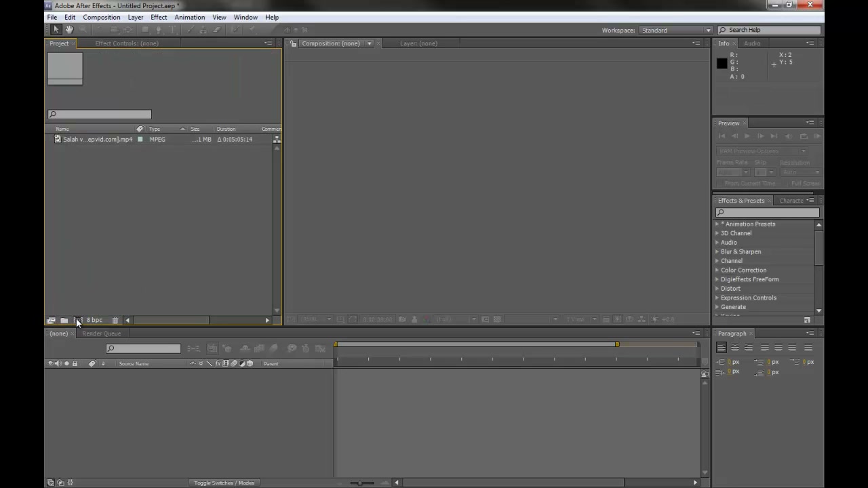Justify paragraph with last line right
Screen dimensions: 868x488
point(792,348)
